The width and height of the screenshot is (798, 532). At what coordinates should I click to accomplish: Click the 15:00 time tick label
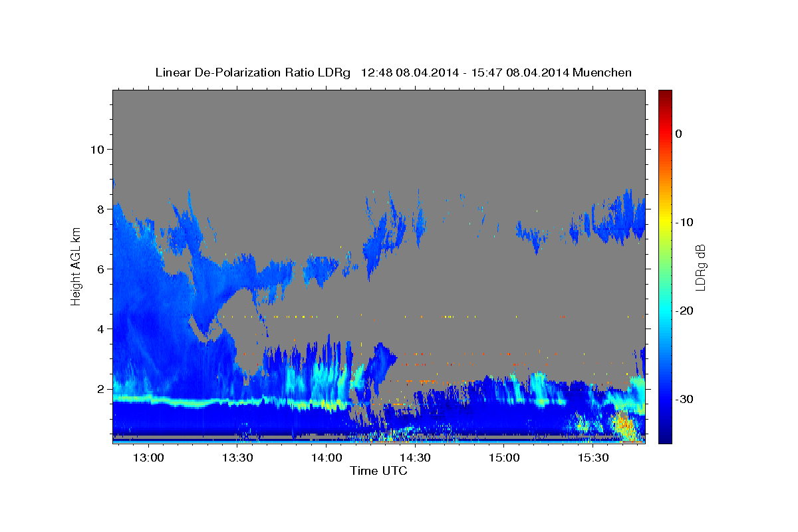[x=505, y=458]
